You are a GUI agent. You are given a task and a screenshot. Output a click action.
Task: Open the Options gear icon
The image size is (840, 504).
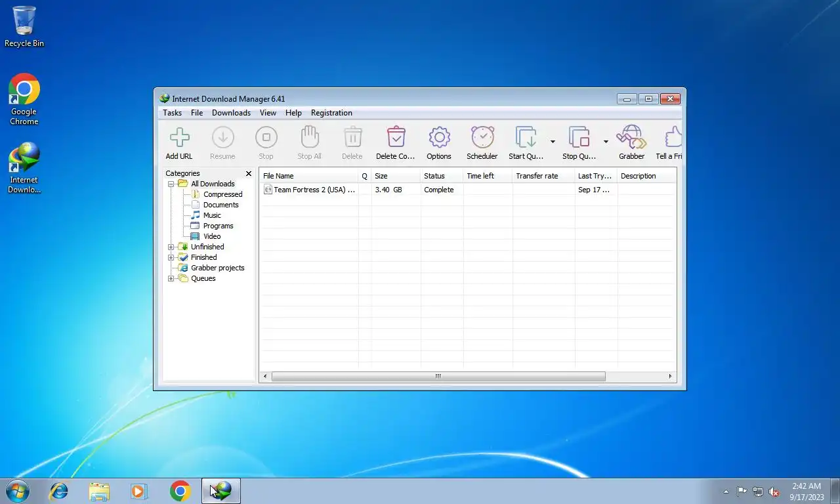pyautogui.click(x=439, y=137)
